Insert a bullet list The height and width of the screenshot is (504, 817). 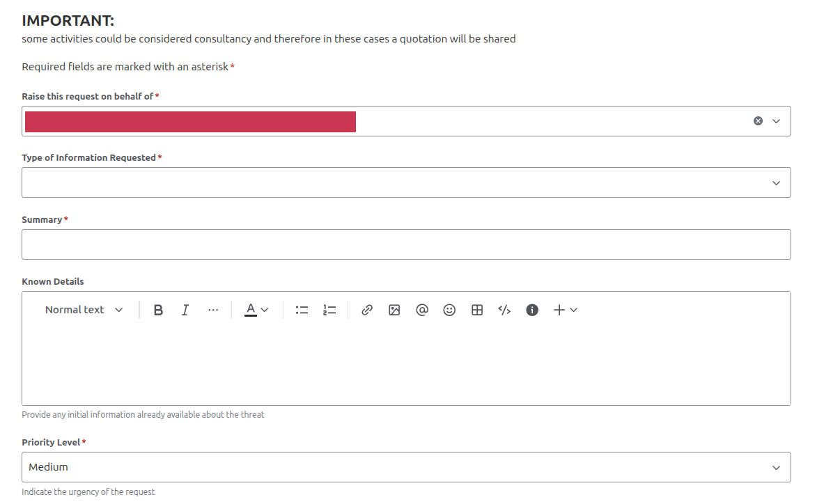click(x=302, y=310)
